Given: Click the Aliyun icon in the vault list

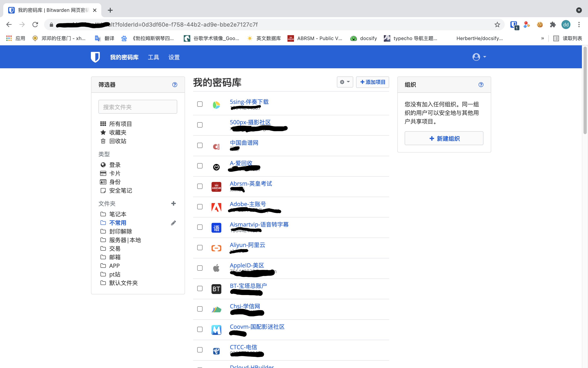Looking at the screenshot, I should point(216,248).
